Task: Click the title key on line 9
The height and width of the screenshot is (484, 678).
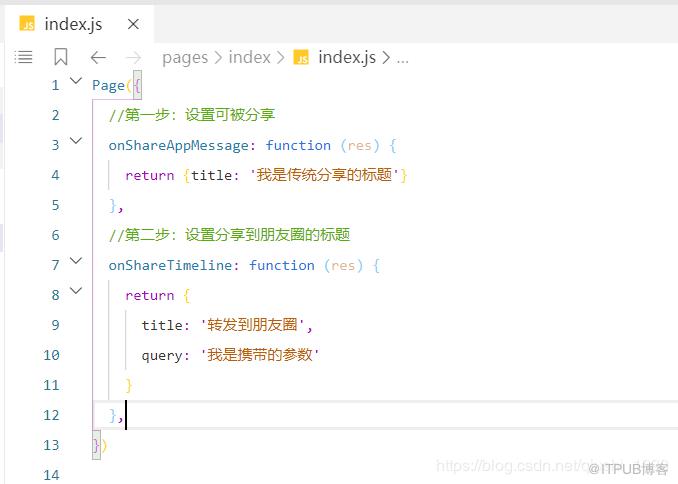Action: (x=162, y=325)
